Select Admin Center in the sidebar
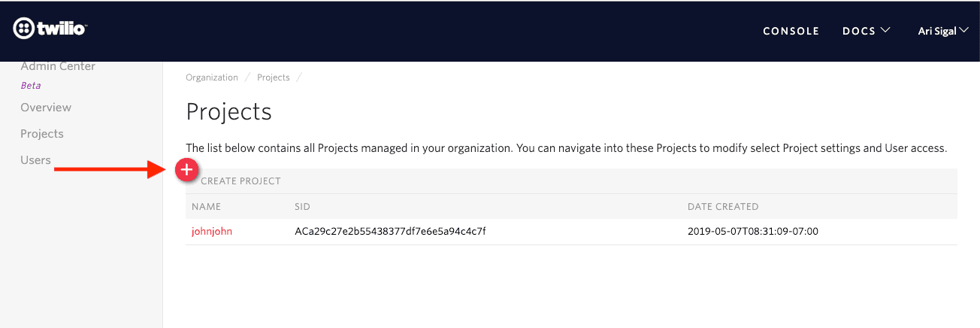Screen dimensions: 980x328 pos(58,66)
